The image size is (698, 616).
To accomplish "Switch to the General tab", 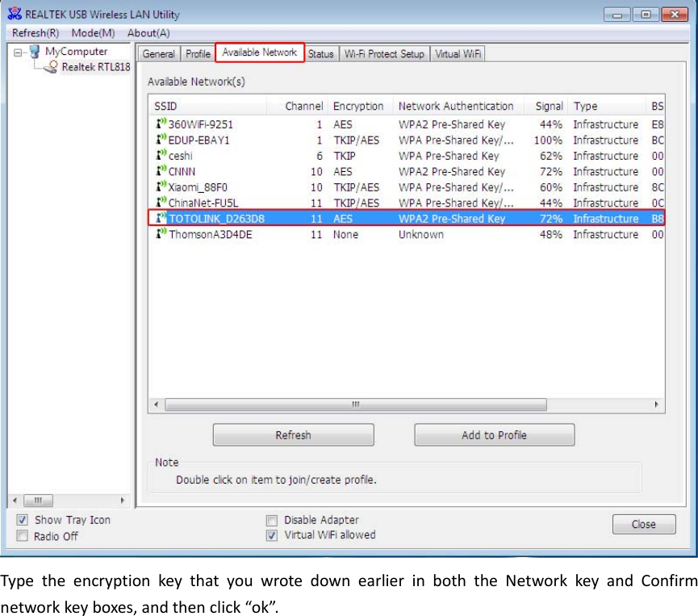I will (x=158, y=54).
